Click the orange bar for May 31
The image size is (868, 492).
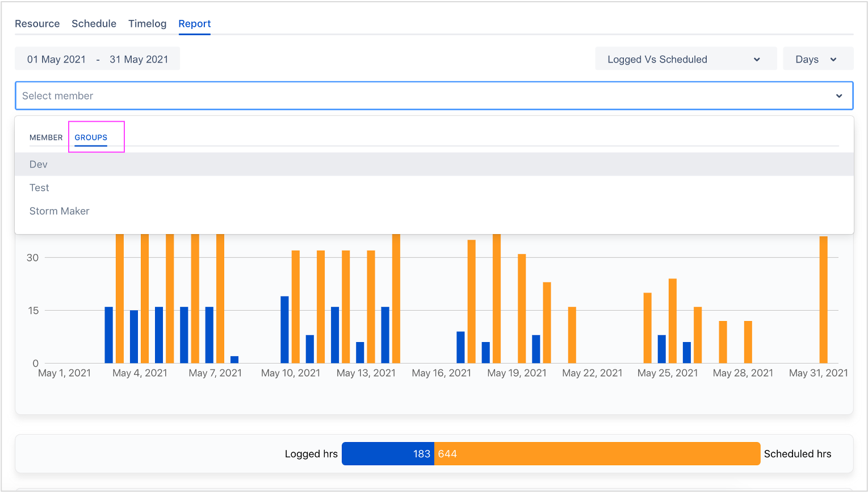823,301
